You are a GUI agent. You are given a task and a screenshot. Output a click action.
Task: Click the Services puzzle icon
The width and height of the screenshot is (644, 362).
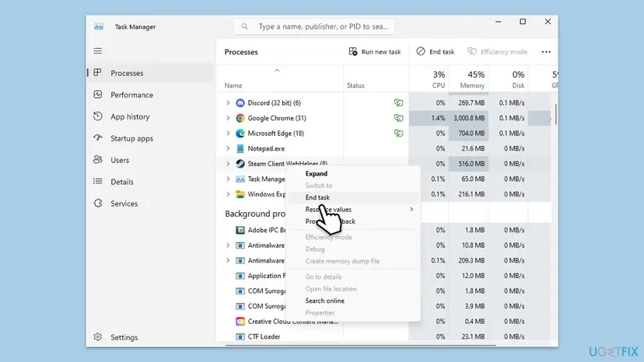pos(97,204)
